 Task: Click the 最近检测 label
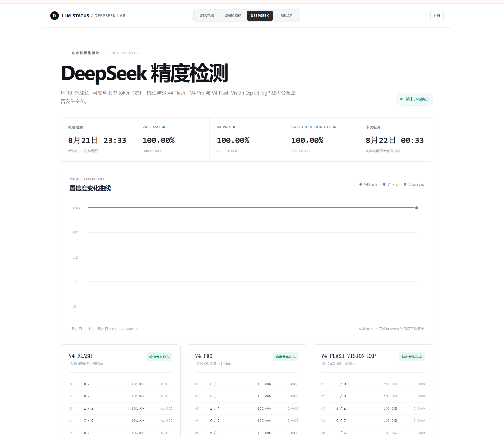pos(75,127)
